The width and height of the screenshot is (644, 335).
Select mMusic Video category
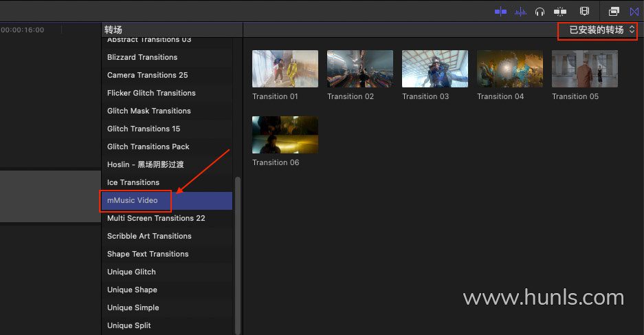[x=167, y=201]
